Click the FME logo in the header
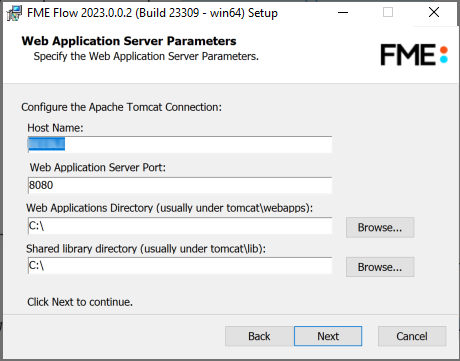 click(x=414, y=55)
